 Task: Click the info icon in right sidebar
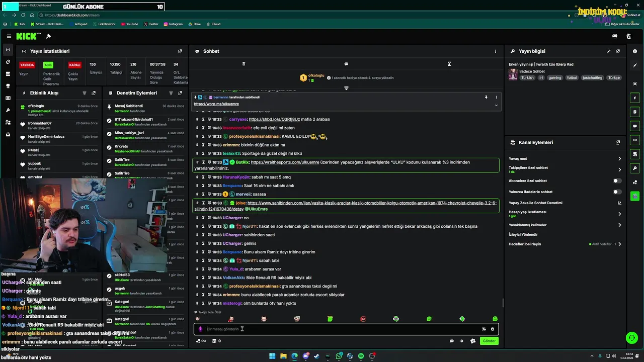tap(635, 51)
